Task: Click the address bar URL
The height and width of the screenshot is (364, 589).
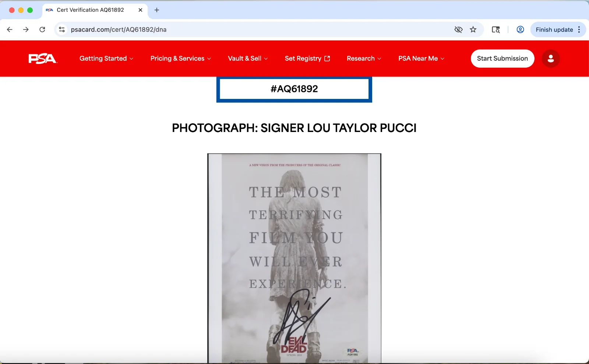Action: (x=119, y=29)
